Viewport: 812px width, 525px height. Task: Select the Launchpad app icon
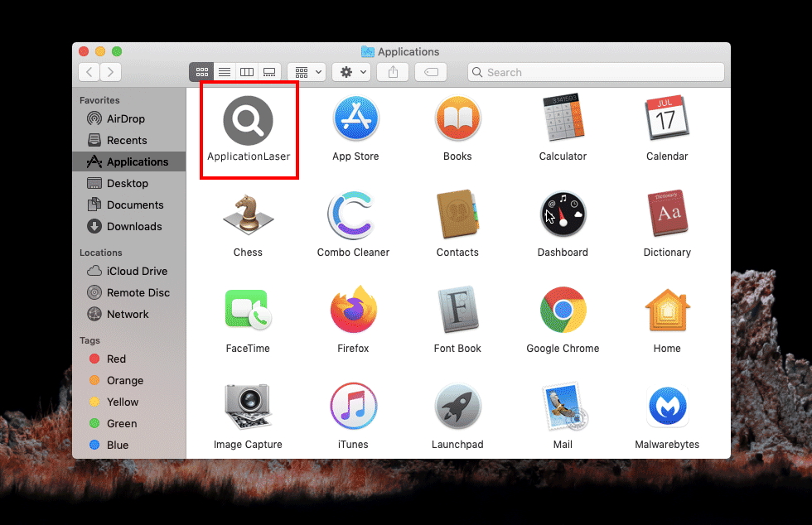(x=457, y=406)
